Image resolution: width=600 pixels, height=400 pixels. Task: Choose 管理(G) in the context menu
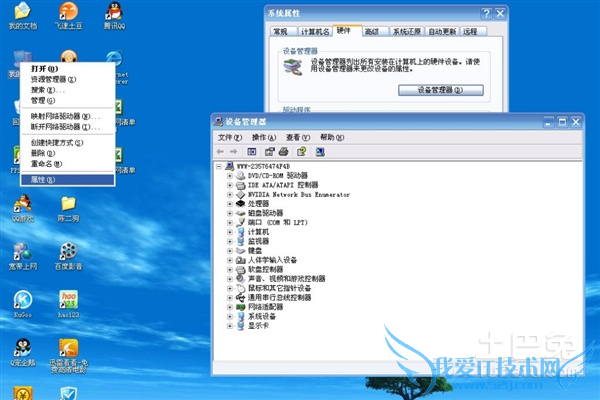(68, 100)
